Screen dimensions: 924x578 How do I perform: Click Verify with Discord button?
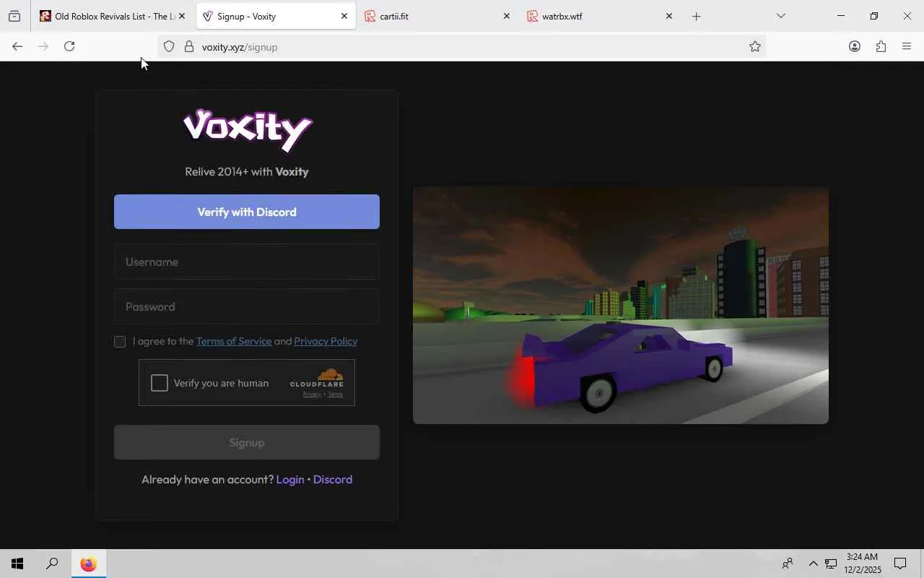tap(247, 212)
